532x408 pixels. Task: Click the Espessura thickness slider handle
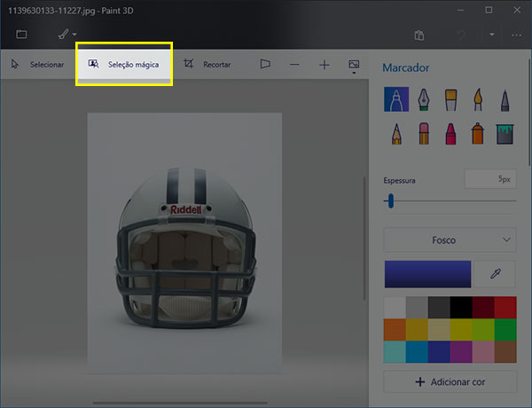pos(391,201)
